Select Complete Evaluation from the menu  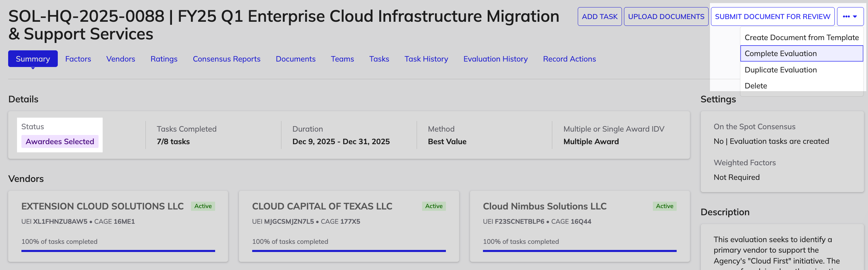tap(801, 53)
